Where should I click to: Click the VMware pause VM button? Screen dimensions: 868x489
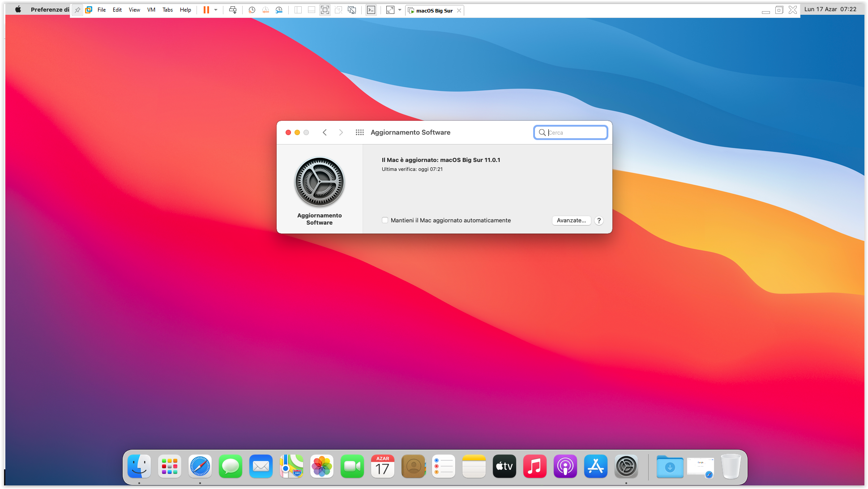(x=206, y=10)
